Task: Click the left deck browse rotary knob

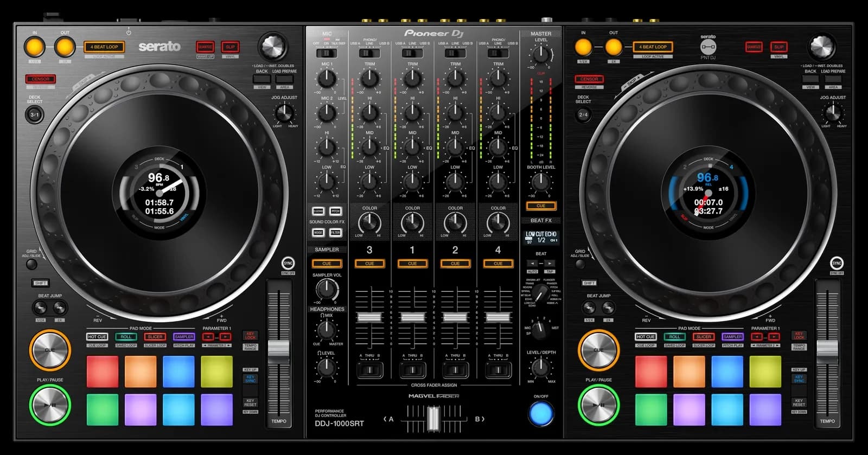Action: [273, 47]
